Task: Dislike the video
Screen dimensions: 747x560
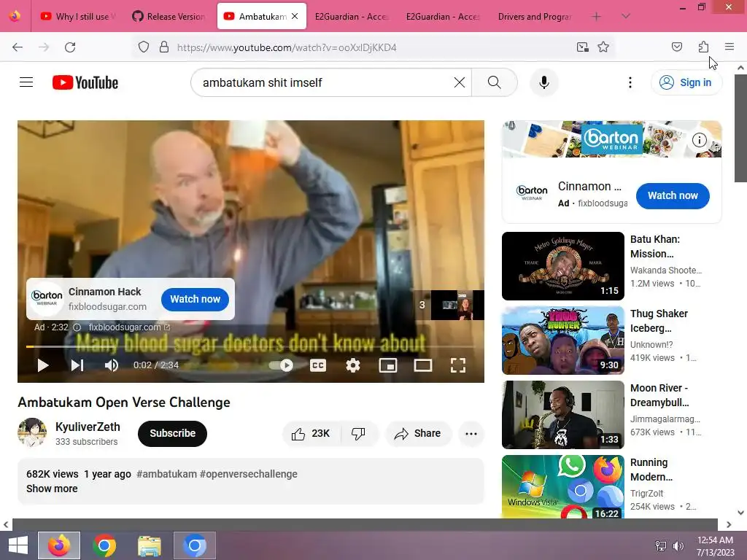Action: click(x=359, y=433)
